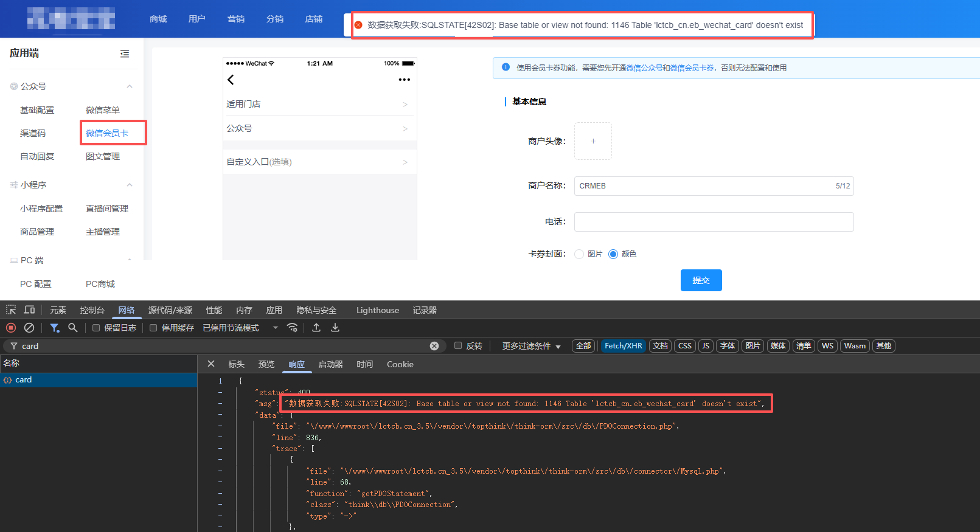This screenshot has height=532, width=980.
Task: Click the blue 提交 button
Action: pos(701,280)
